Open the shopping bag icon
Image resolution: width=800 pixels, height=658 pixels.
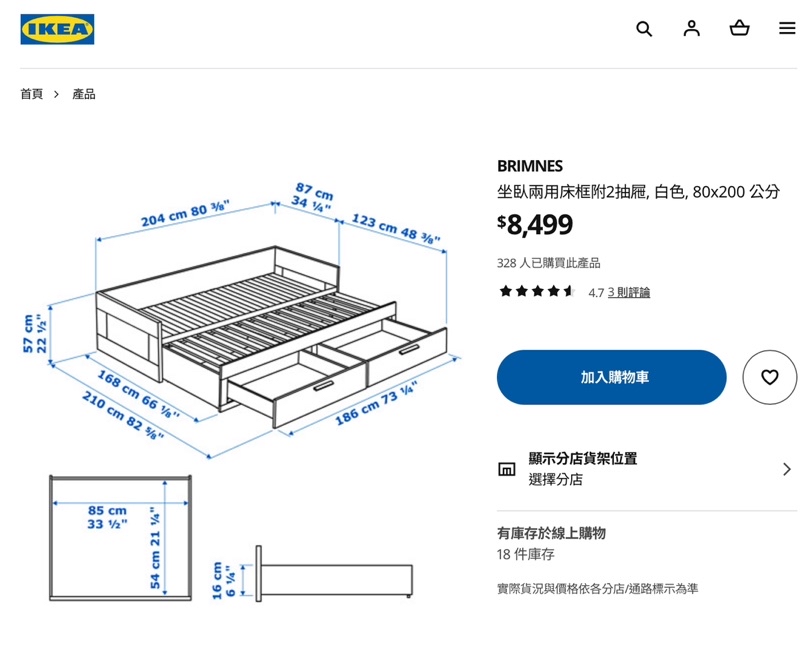click(740, 28)
